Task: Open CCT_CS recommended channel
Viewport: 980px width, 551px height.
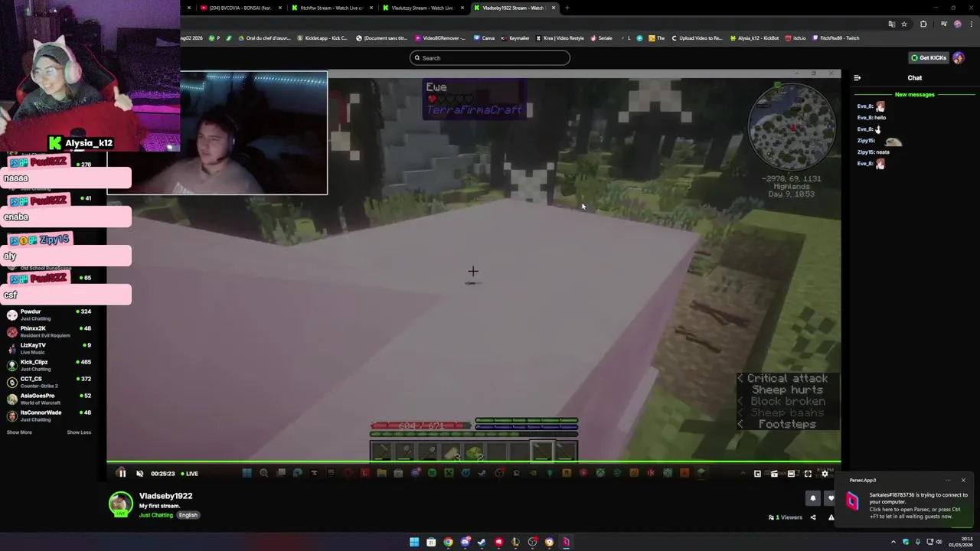Action: tap(50, 382)
